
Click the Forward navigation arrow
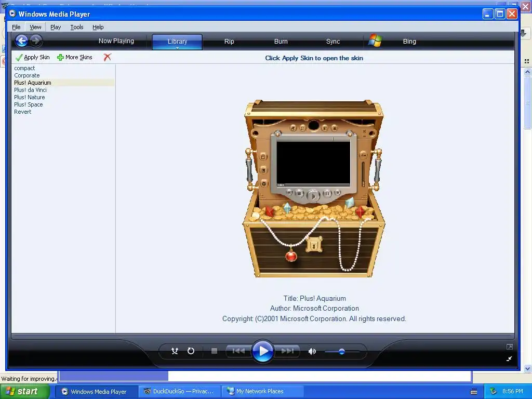36,41
